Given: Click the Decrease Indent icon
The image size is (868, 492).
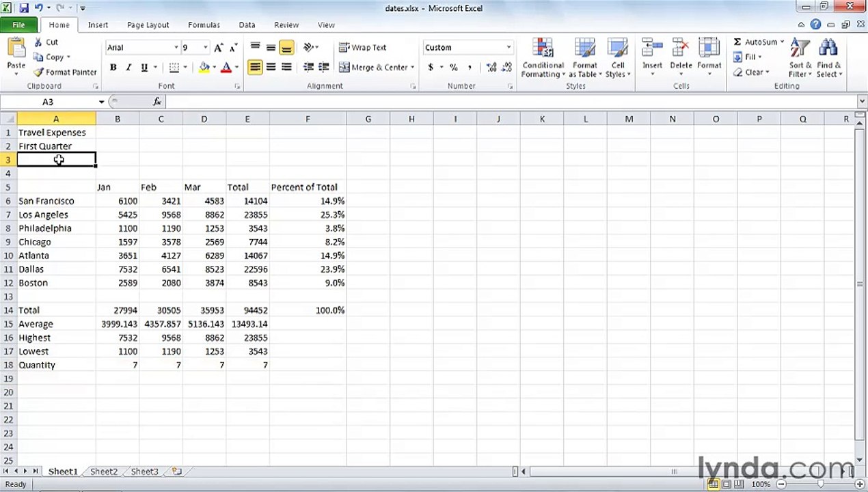Looking at the screenshot, I should (308, 68).
